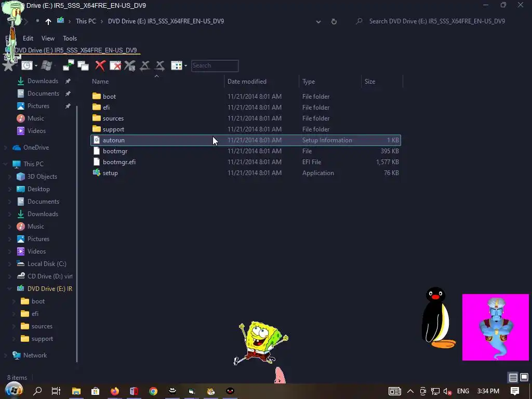This screenshot has width=532, height=399.
Task: Sort by Date modified column header
Action: (x=247, y=82)
